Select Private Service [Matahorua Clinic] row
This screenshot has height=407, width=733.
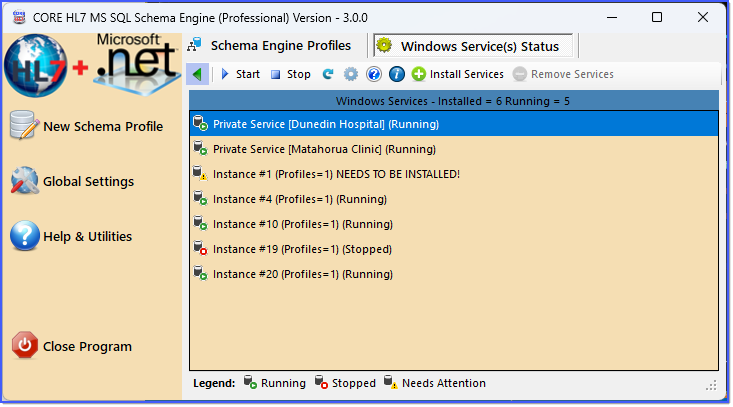point(454,149)
